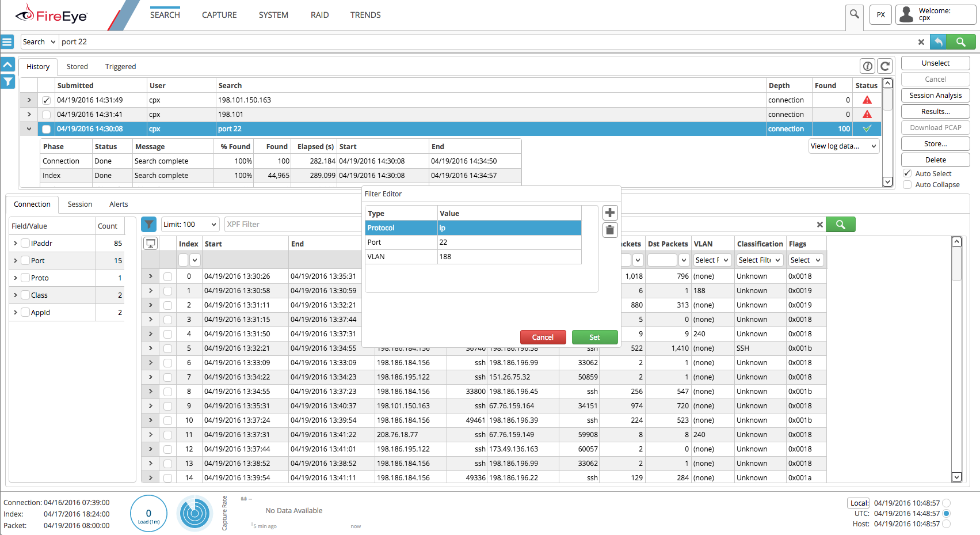Delete selected Filter Editor row with trash
The width and height of the screenshot is (980, 535).
click(x=610, y=230)
